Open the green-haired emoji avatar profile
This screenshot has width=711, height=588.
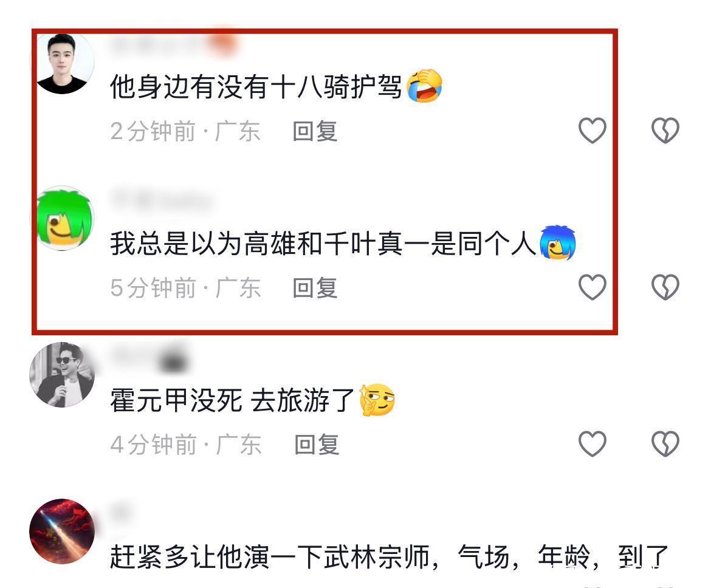click(x=62, y=218)
